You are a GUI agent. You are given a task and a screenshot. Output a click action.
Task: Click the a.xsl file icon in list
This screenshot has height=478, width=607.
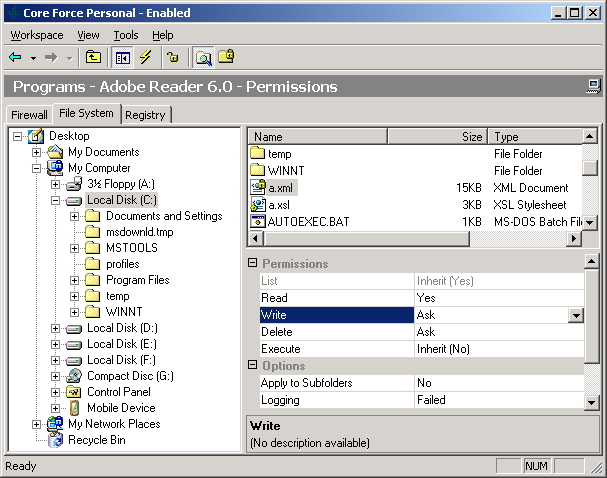[x=258, y=204]
